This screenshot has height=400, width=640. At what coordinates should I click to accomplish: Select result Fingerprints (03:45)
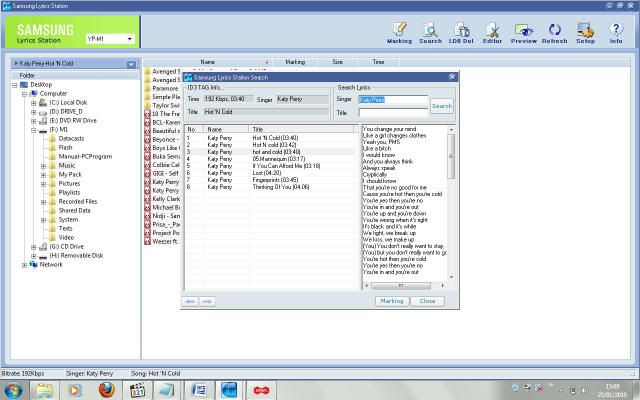(x=269, y=180)
